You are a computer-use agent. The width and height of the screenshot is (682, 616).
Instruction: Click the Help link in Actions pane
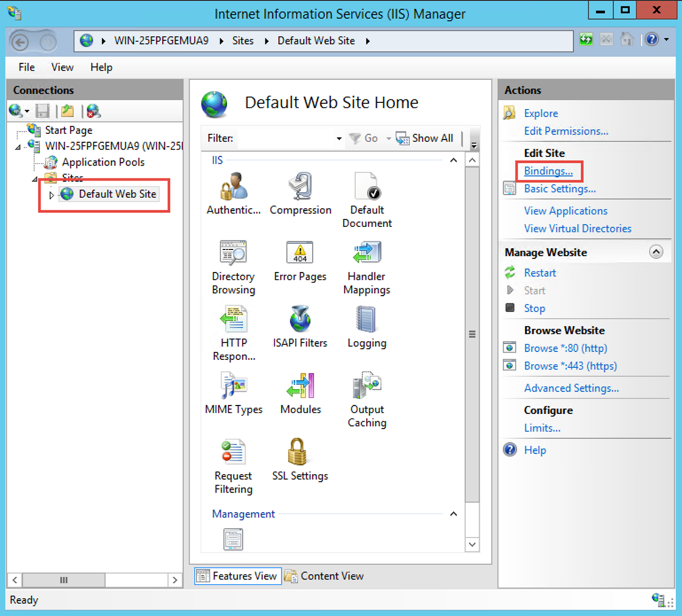click(x=535, y=450)
